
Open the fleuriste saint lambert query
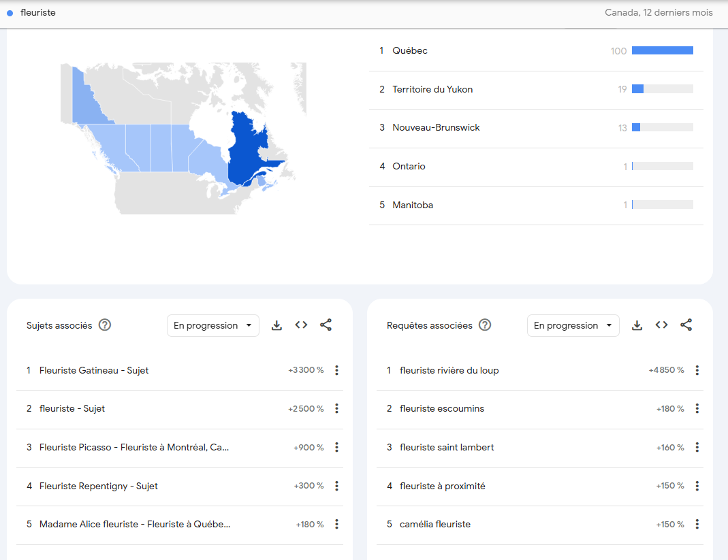click(x=447, y=447)
